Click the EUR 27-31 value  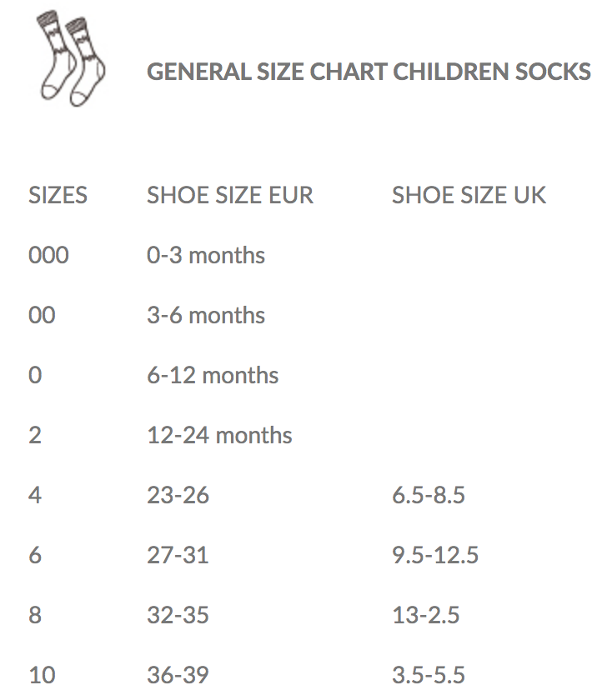178,555
